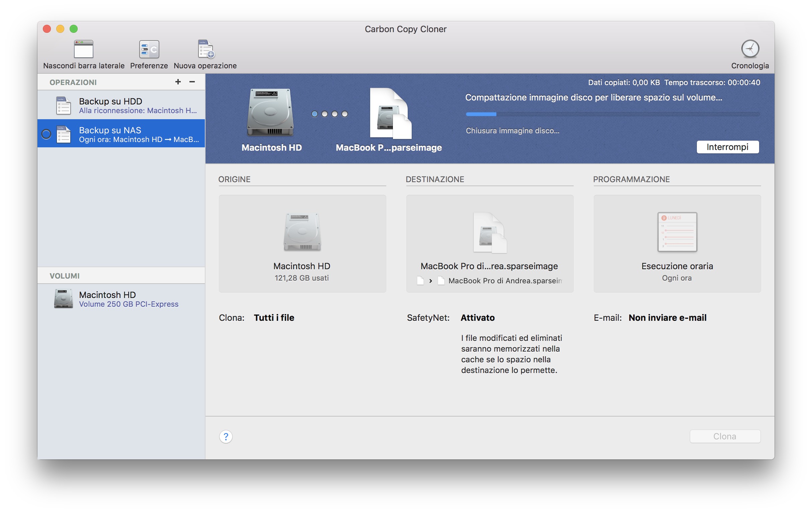812x513 pixels.
Task: Click the yellow minimize window button
Action: pyautogui.click(x=60, y=29)
